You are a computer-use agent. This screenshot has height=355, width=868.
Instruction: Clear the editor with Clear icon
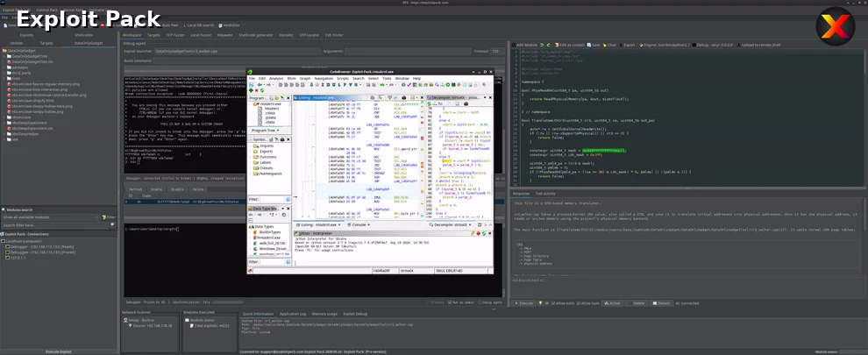click(604, 45)
